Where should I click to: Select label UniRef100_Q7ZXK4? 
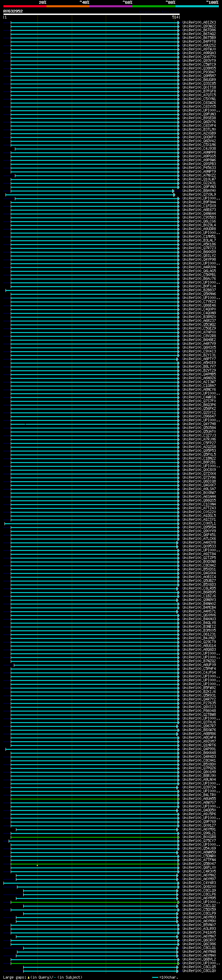[x=199, y=473]
